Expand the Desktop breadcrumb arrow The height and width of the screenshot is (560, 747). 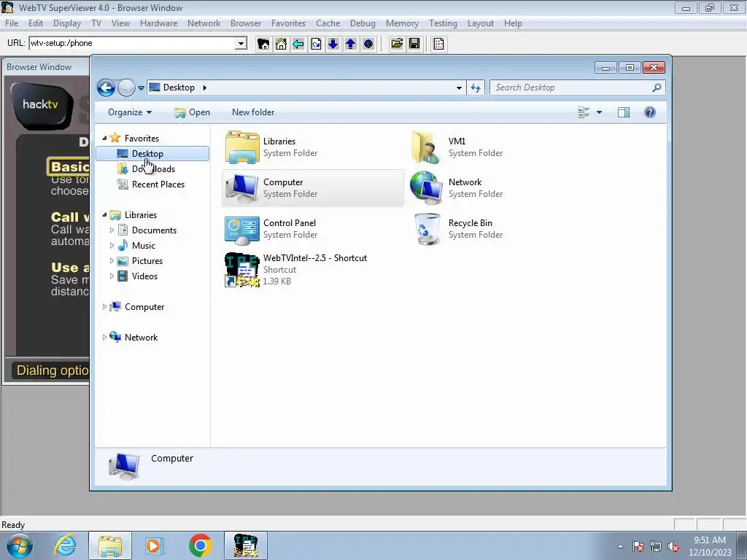205,87
